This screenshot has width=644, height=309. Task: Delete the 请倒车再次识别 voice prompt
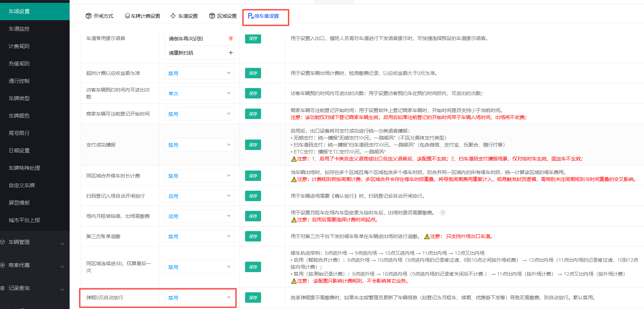230,38
